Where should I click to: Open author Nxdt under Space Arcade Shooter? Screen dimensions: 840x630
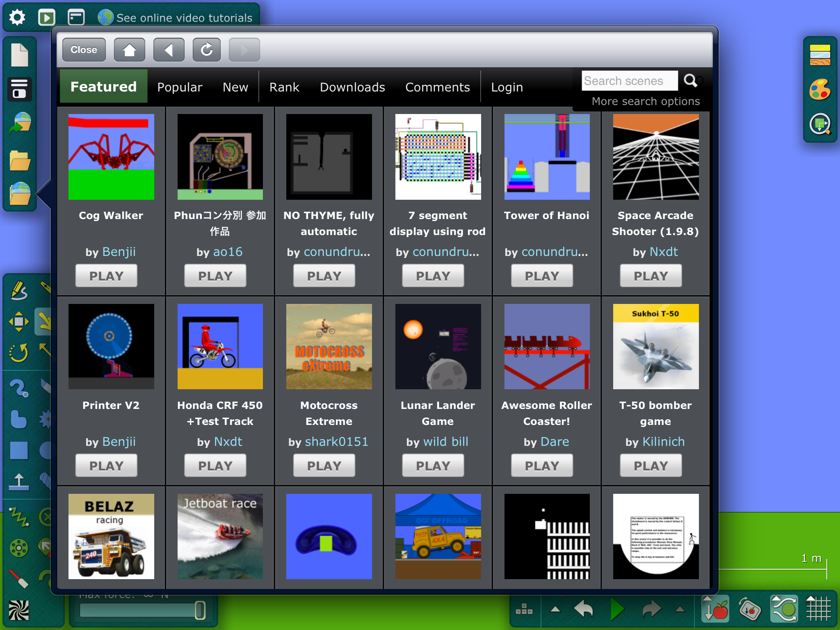pyautogui.click(x=664, y=251)
